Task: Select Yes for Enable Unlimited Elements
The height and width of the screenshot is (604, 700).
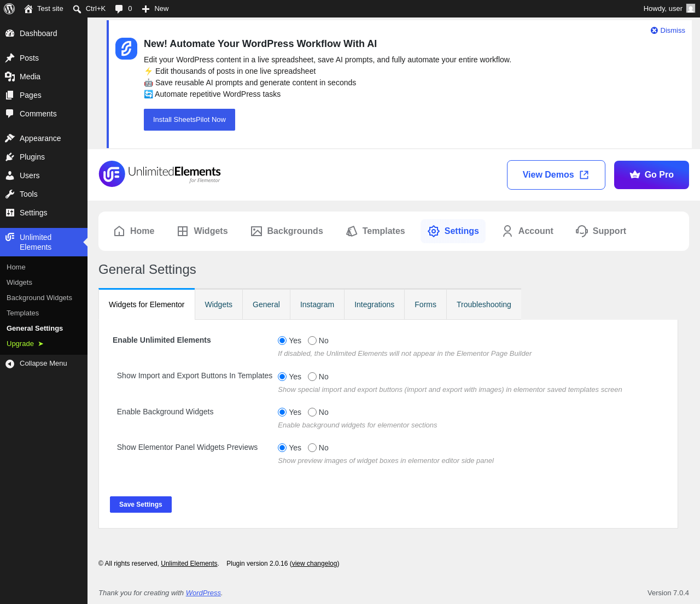Action: 282,341
